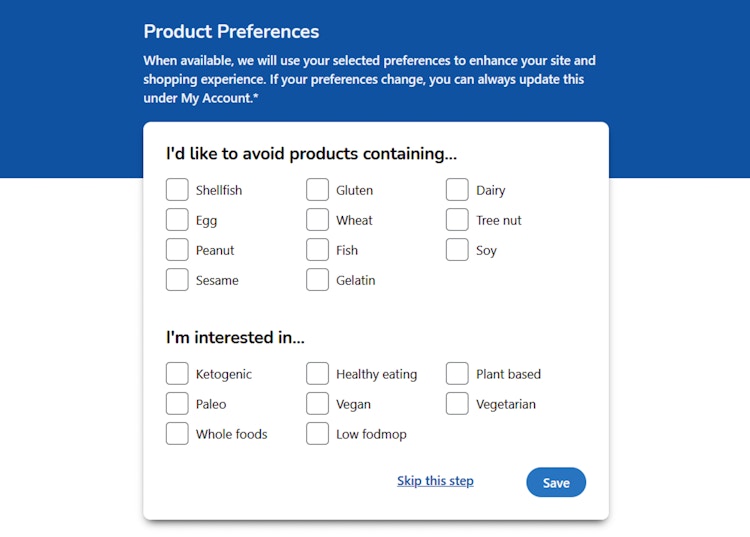
Task: Toggle the Paleo checkbox
Action: tap(177, 404)
